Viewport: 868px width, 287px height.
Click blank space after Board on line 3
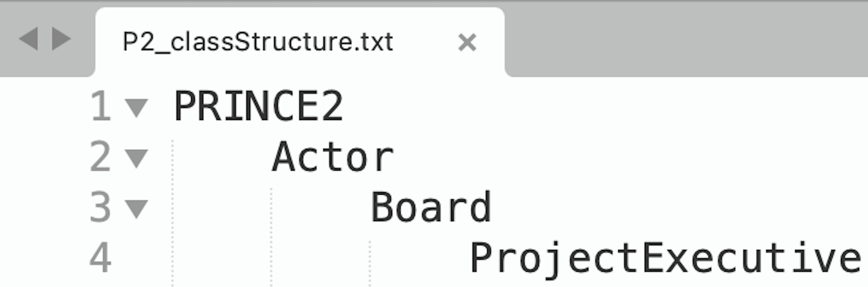(x=665, y=208)
